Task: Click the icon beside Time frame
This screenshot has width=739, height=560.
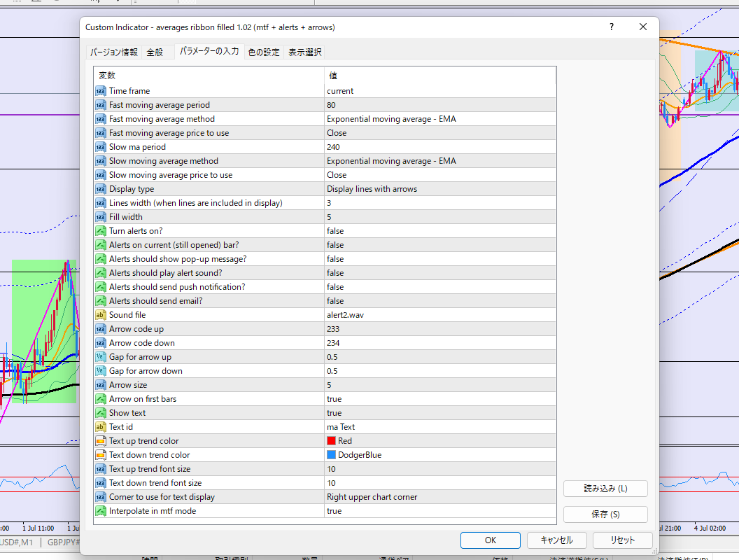Action: [x=100, y=91]
